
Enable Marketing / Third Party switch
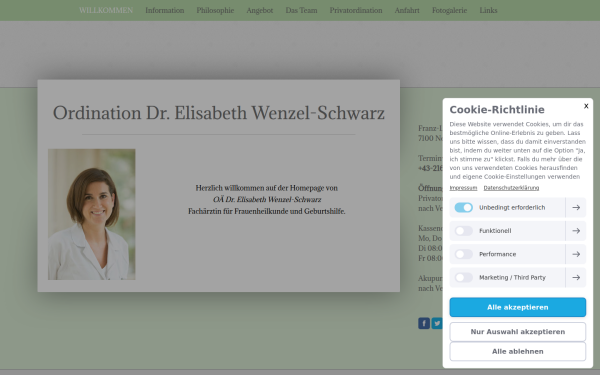pos(464,277)
